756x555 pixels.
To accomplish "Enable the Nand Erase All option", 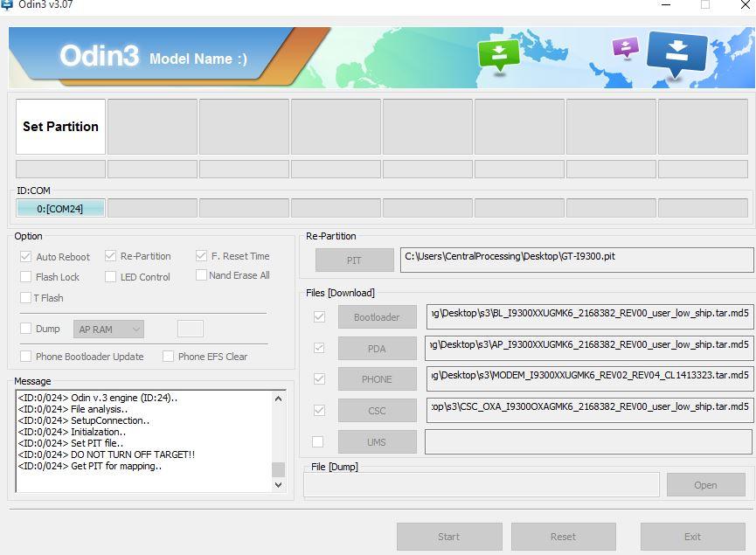I will point(201,275).
